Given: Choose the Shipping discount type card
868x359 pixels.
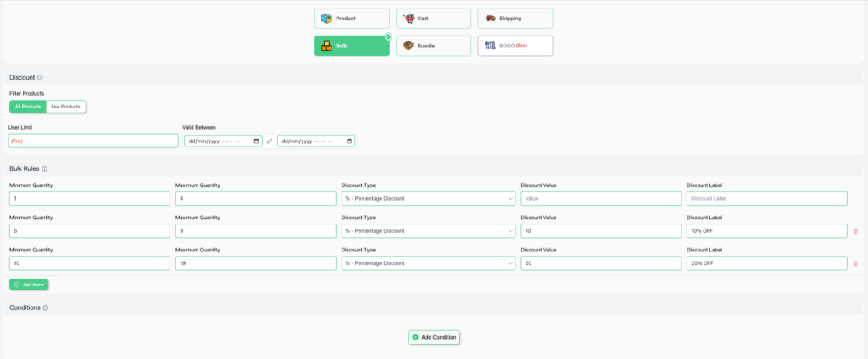Looking at the screenshot, I should 515,19.
